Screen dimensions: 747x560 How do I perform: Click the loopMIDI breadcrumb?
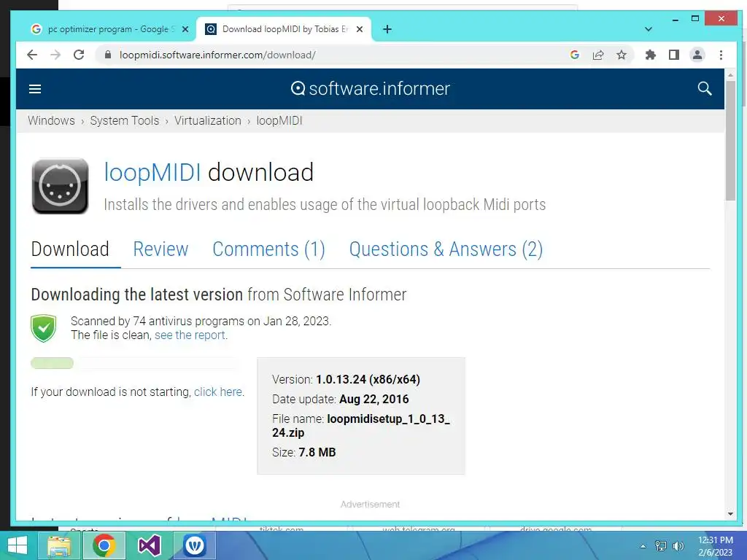(x=279, y=120)
